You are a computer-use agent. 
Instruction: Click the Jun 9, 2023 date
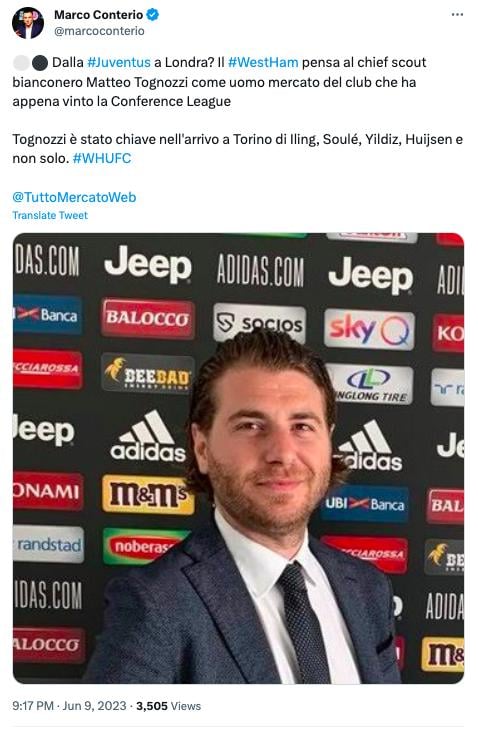point(94,706)
